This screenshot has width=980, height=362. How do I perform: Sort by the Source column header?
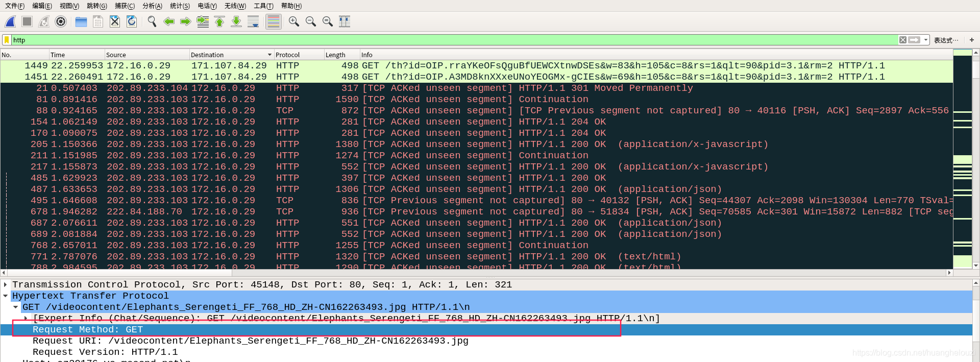[146, 55]
